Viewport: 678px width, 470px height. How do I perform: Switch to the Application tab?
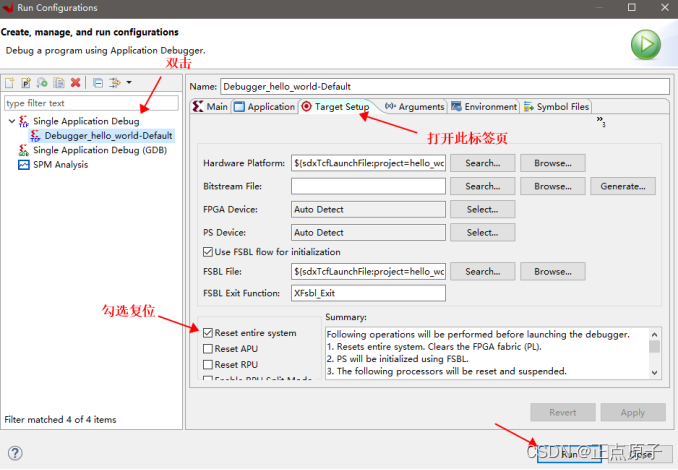[x=265, y=106]
